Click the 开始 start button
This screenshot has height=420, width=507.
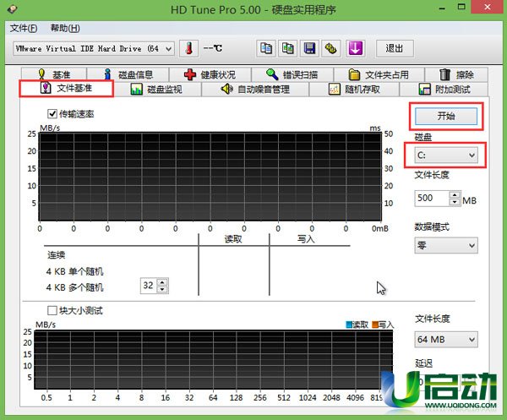coord(445,116)
